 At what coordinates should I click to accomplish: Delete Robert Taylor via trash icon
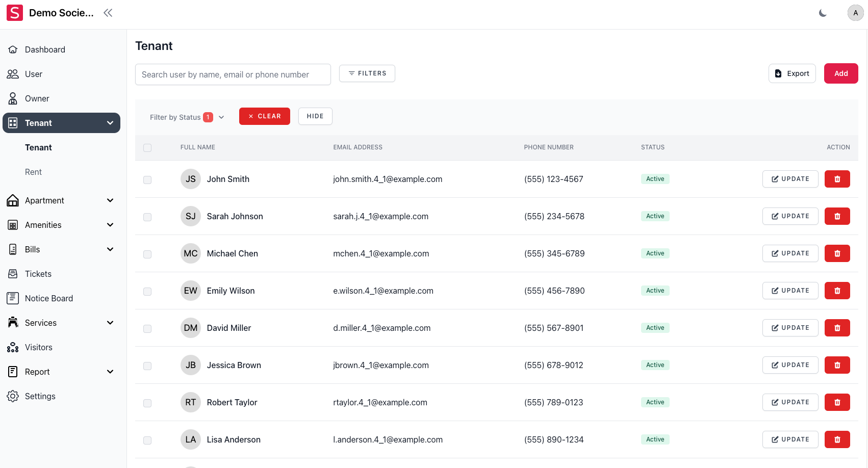click(837, 402)
